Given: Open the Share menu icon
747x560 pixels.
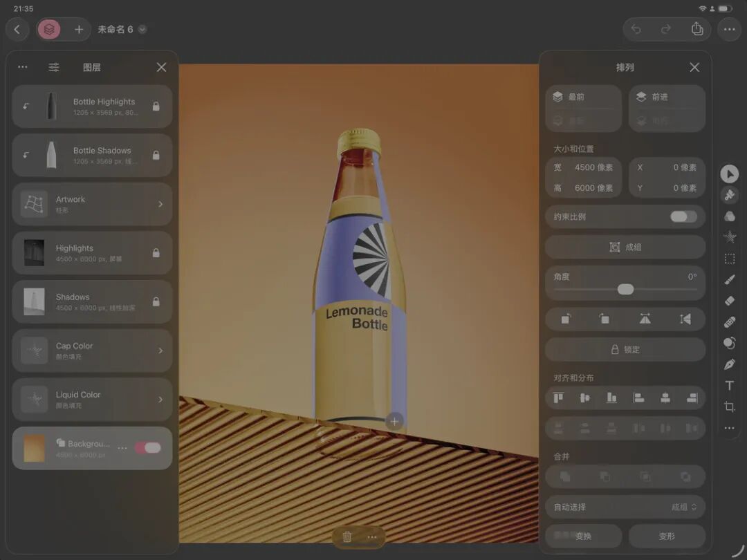Looking at the screenshot, I should point(697,29).
